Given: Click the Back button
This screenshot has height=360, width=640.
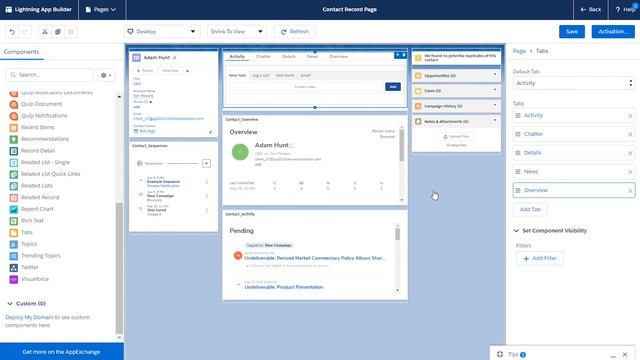Looking at the screenshot, I should [x=591, y=9].
